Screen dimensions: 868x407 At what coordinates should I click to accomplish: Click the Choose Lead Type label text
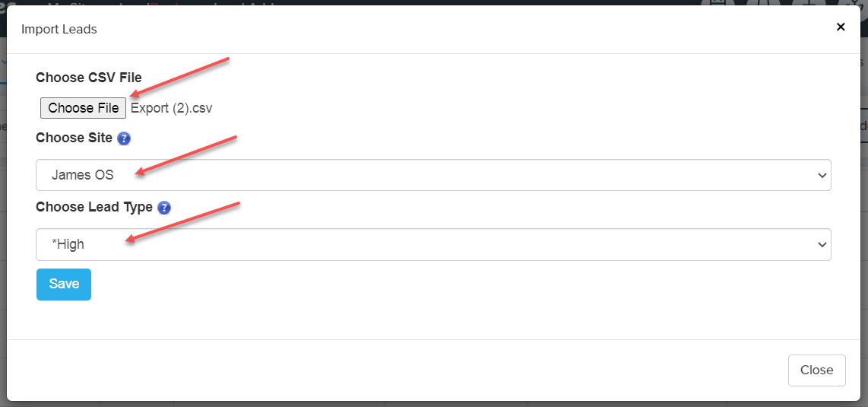coord(94,207)
